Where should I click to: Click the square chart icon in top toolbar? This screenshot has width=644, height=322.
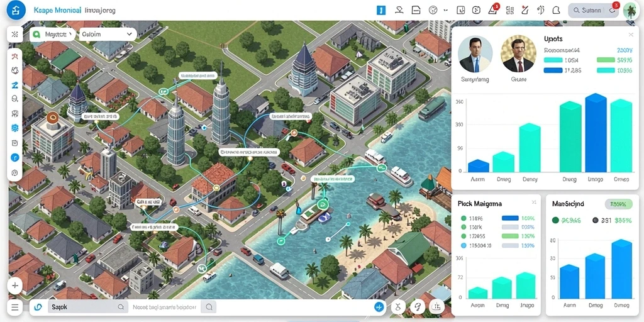pyautogui.click(x=461, y=10)
